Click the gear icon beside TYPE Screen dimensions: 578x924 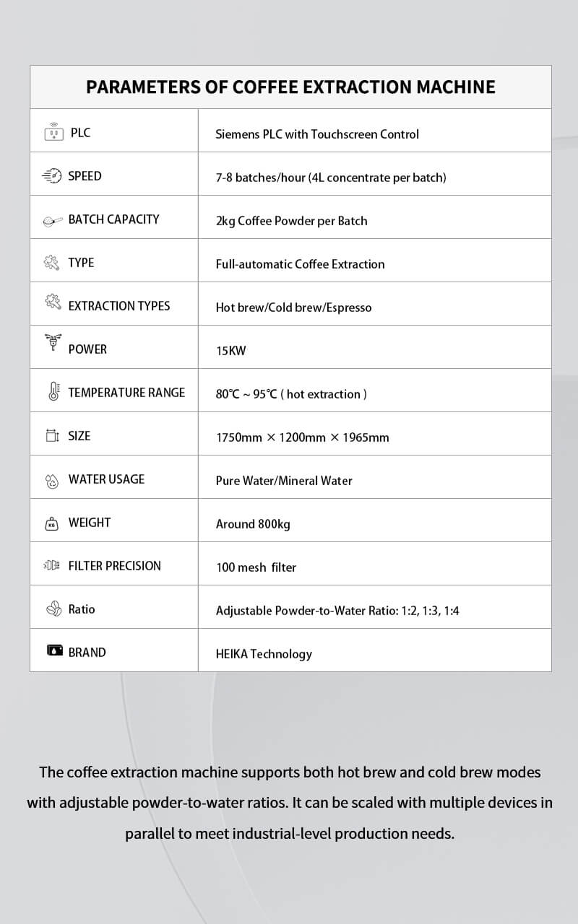point(52,263)
